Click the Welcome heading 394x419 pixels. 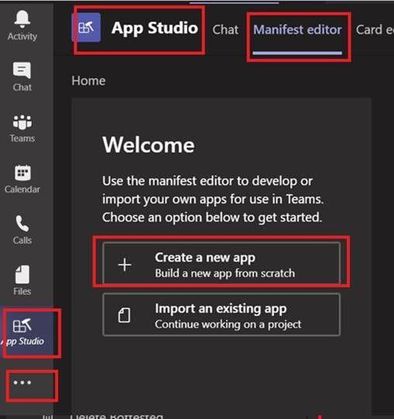149,145
